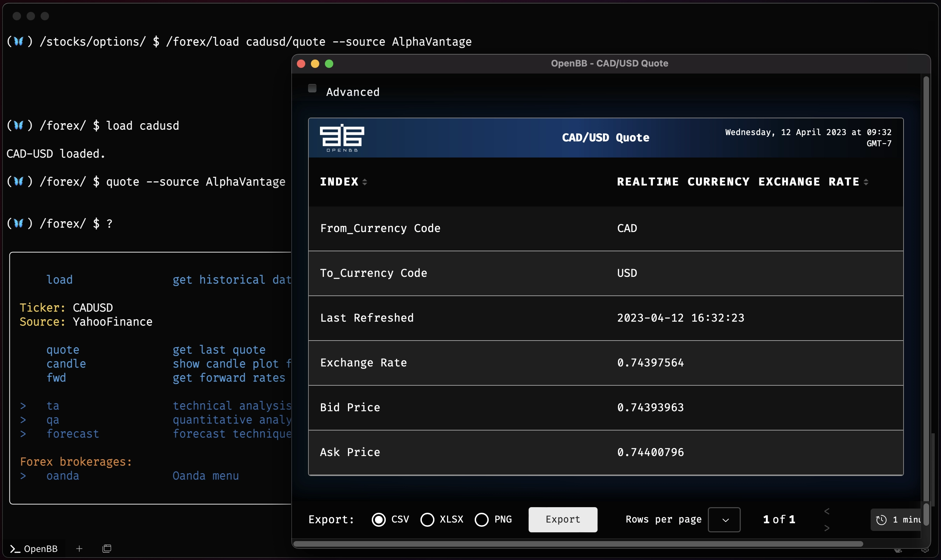Viewport: 941px width, 560px height.
Task: Select the XLSX export format
Action: tap(427, 519)
